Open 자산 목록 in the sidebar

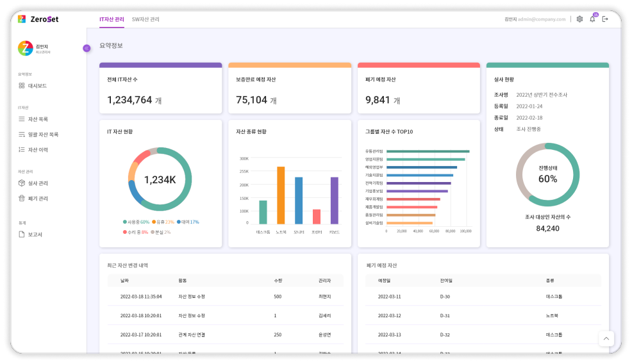38,119
